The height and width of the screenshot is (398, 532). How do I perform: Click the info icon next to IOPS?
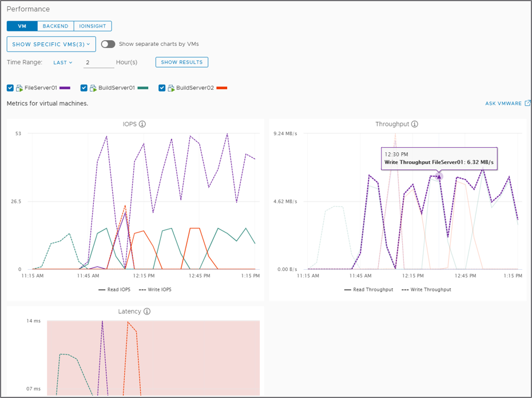(142, 124)
